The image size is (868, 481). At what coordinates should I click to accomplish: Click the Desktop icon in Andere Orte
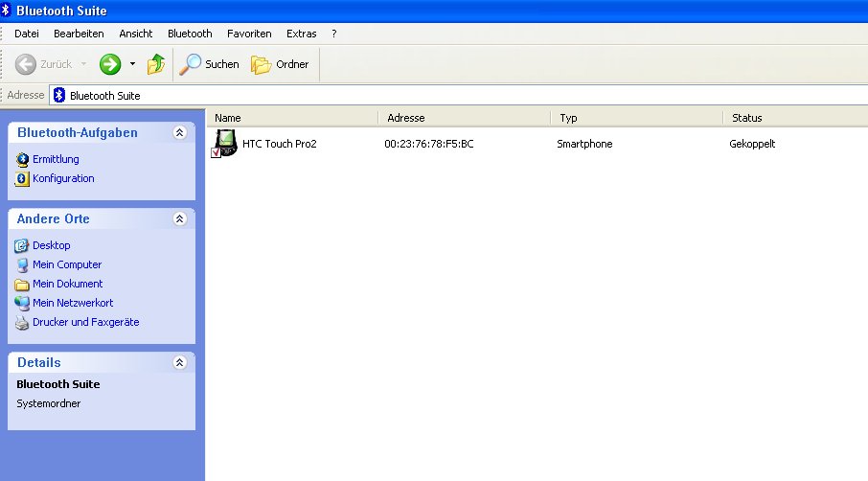point(22,245)
